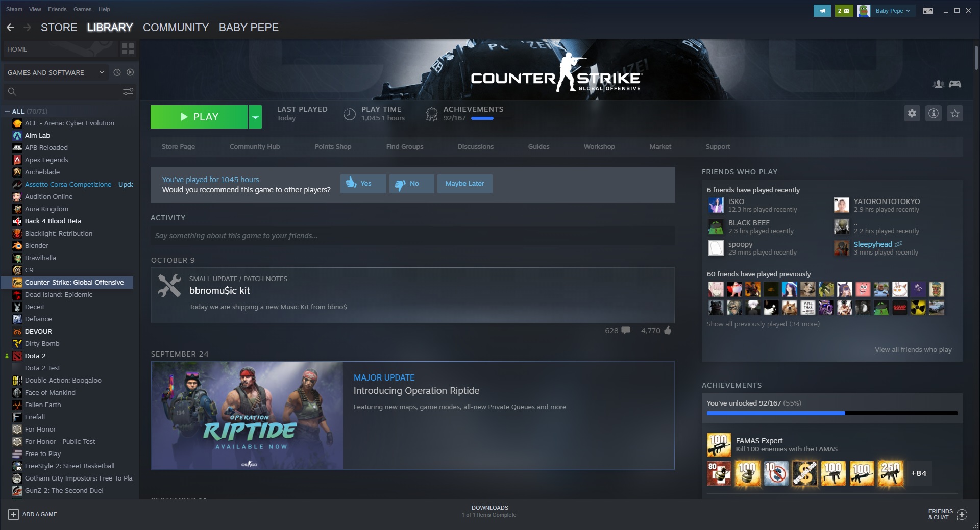This screenshot has height=530, width=980.
Task: Collapse the ALL games category
Action: click(7, 111)
